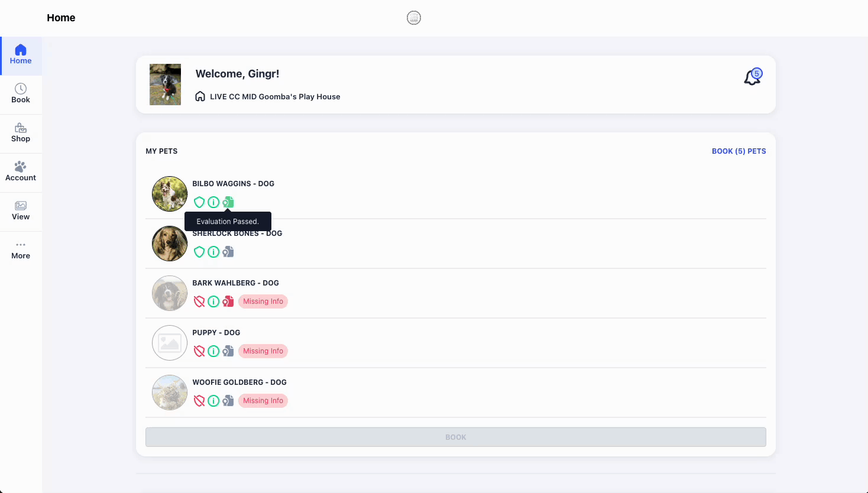This screenshot has width=868, height=493.
Task: Click Bilbo Waggins green evaluation icon
Action: (x=228, y=202)
